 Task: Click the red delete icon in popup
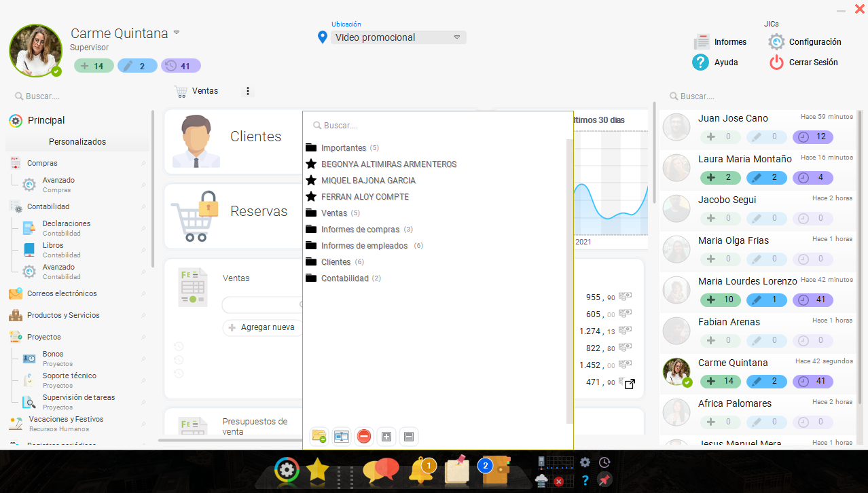[x=364, y=437]
